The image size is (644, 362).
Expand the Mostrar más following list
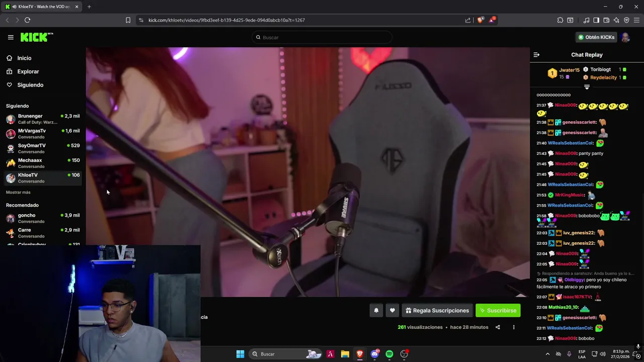click(x=18, y=192)
